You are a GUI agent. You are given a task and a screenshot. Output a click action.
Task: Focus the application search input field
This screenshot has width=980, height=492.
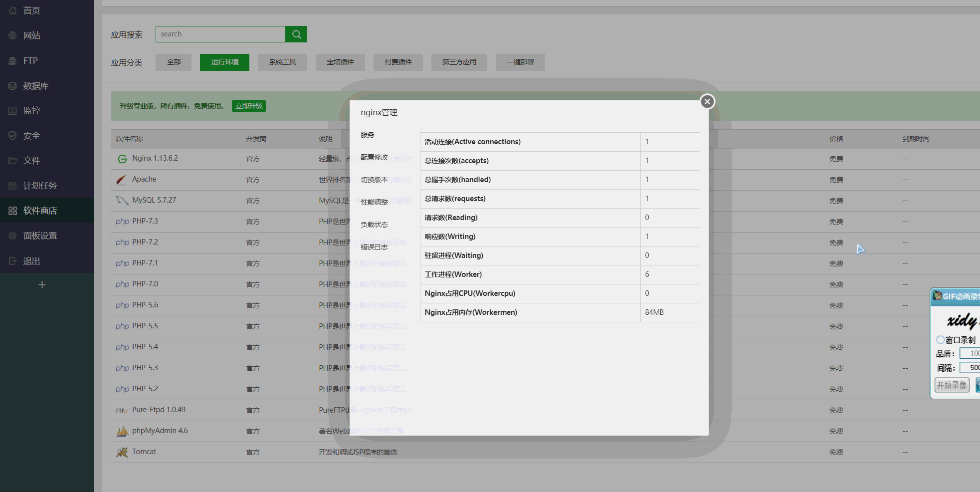pyautogui.click(x=220, y=34)
